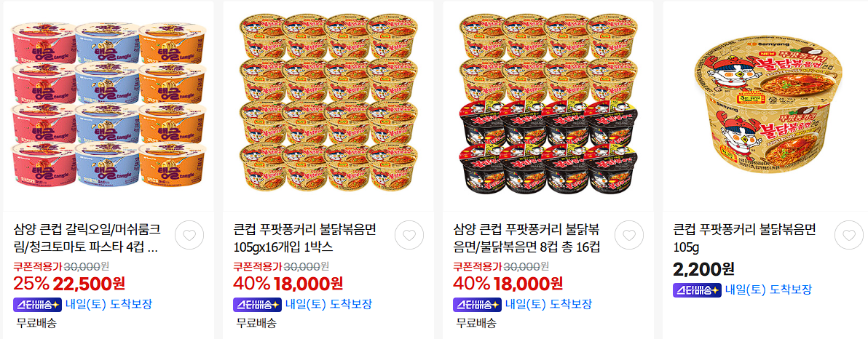
Task: Favorite the 삼양 큰컵 파스타 product with heart icon
Action: tap(189, 235)
